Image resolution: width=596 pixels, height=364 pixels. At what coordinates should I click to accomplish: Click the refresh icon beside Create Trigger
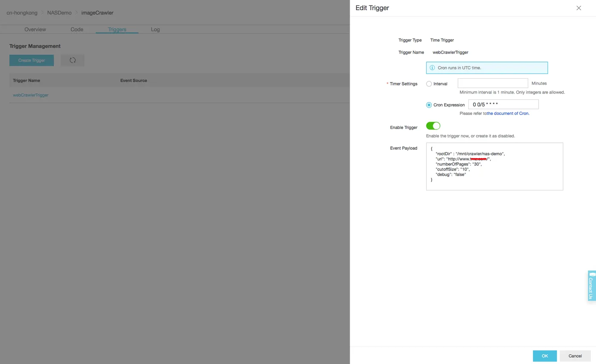click(72, 60)
